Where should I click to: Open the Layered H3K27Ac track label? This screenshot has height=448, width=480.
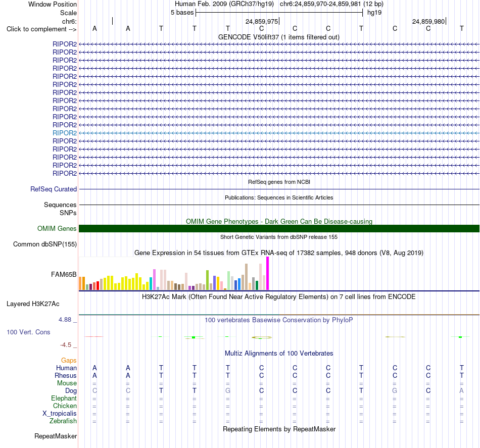click(x=33, y=304)
